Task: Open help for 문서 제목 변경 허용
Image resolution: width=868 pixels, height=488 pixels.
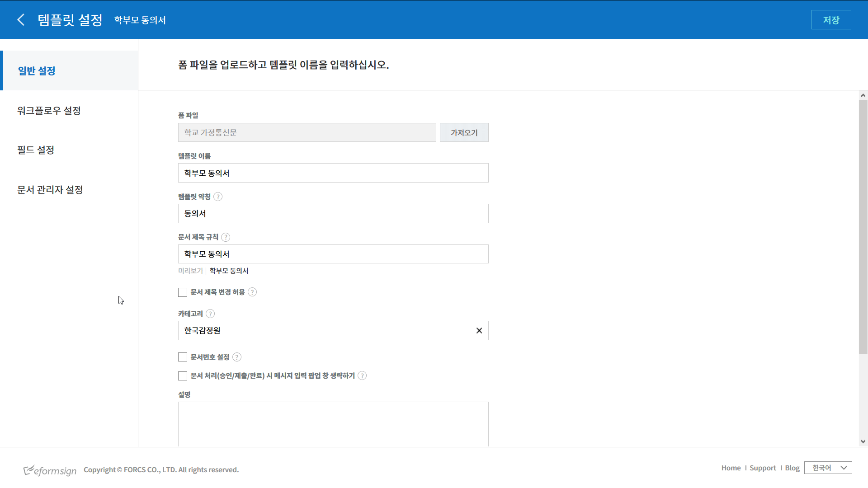Action: [x=252, y=292]
